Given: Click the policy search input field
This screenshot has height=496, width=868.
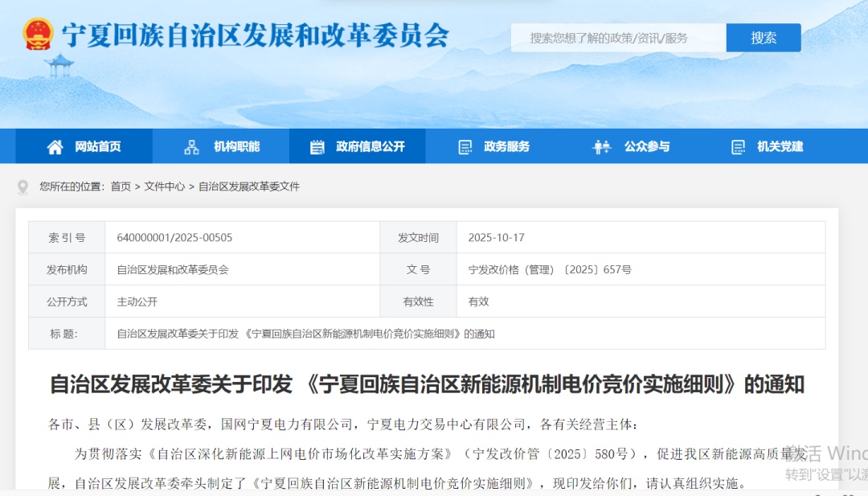Looking at the screenshot, I should tap(619, 38).
